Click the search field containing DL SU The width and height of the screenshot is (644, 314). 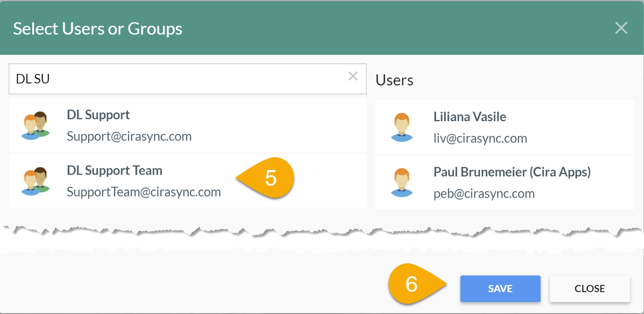177,79
